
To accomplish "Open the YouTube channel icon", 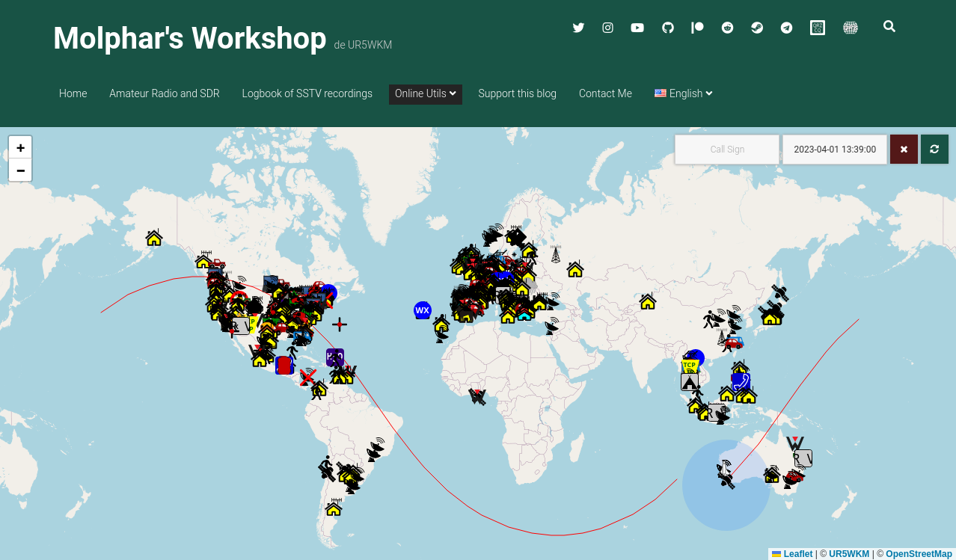I will [637, 28].
